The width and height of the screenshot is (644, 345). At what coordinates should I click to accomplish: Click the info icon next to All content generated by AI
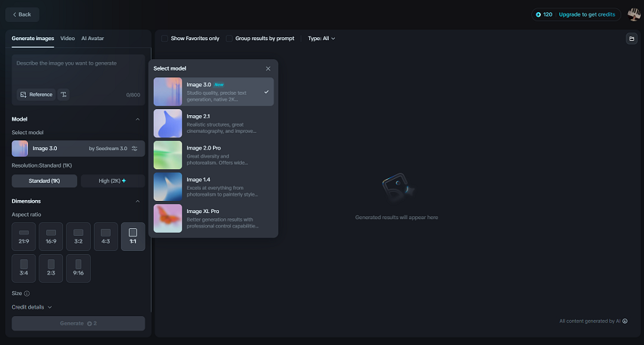625,321
